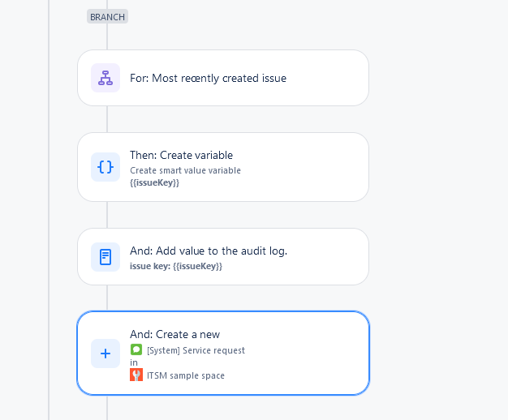This screenshot has width=508, height=420.
Task: Click the blue plus create icon
Action: (x=105, y=354)
